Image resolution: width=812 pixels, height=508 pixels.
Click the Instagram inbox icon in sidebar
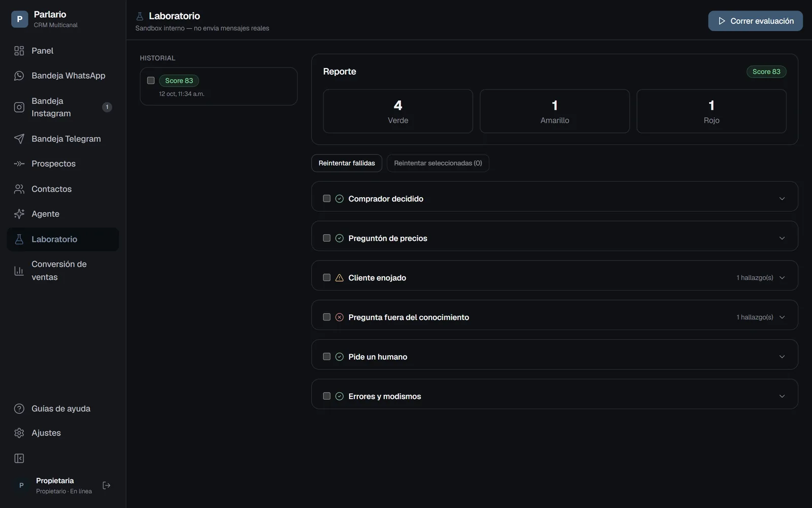point(19,107)
